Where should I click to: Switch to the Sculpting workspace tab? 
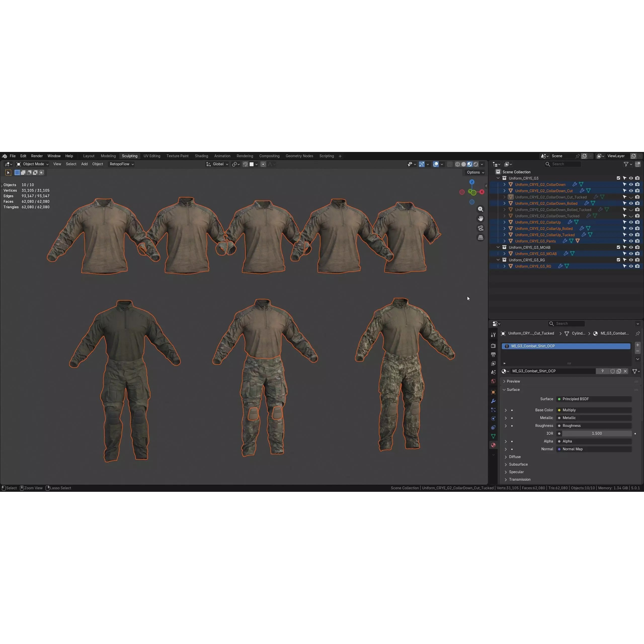pyautogui.click(x=130, y=156)
